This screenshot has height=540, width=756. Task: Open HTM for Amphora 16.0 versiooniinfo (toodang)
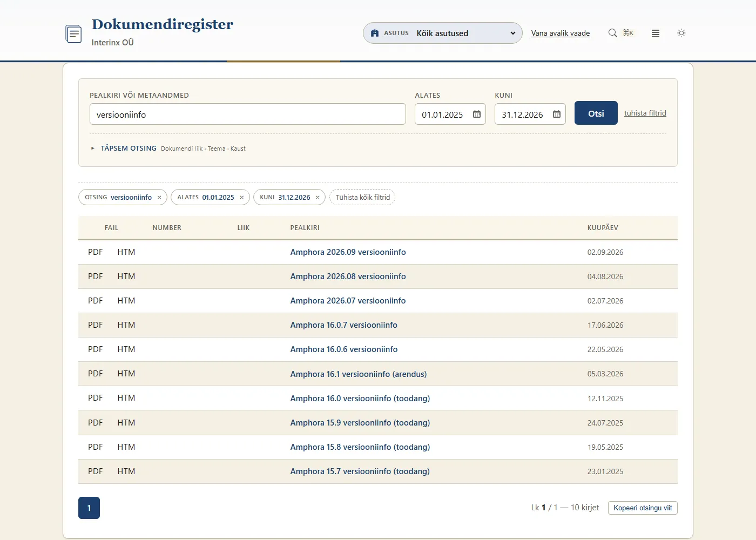pyautogui.click(x=126, y=398)
